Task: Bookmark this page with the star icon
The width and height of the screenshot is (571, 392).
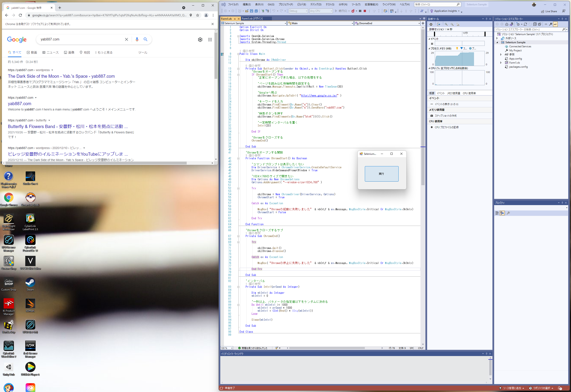Action: (x=198, y=15)
